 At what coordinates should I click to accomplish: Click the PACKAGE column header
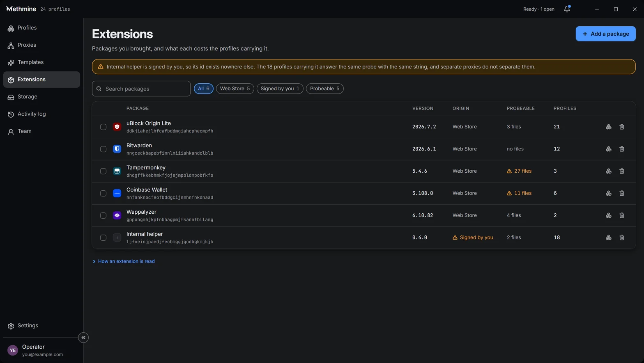pyautogui.click(x=138, y=108)
